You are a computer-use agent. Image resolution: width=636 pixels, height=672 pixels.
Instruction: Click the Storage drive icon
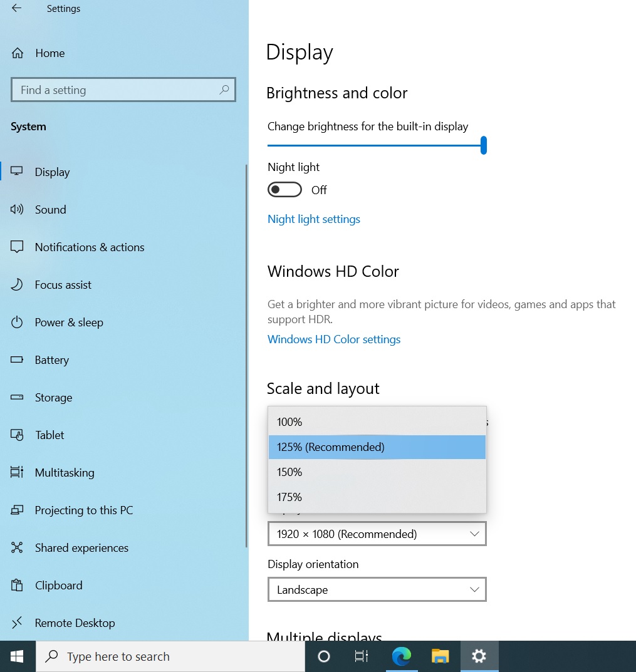coord(17,397)
